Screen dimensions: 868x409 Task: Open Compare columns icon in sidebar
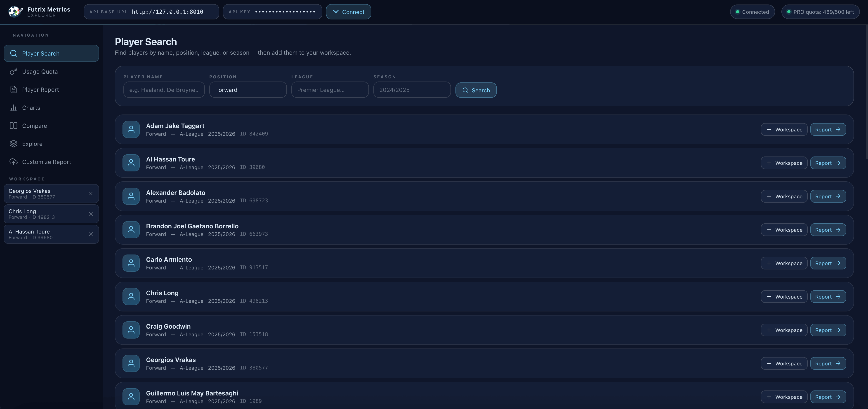tap(14, 126)
